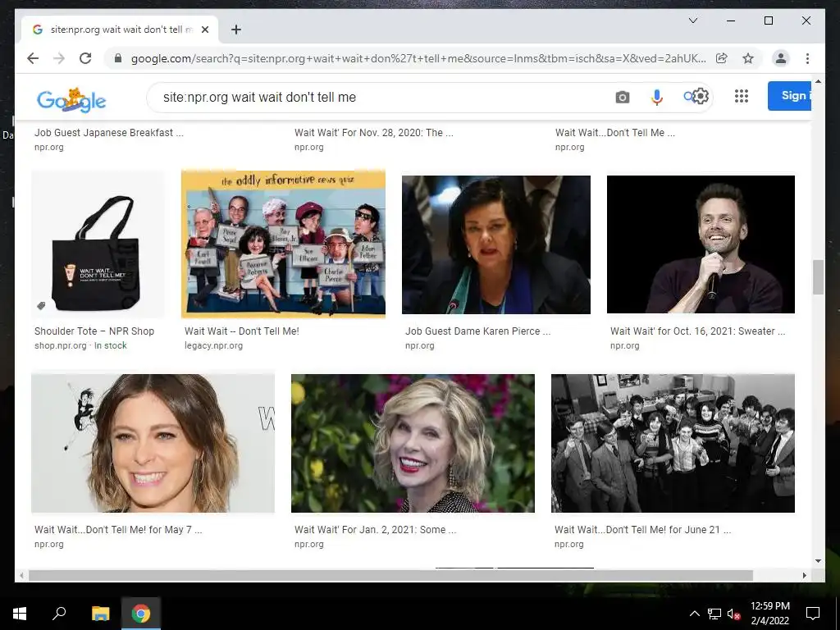Viewport: 840px width, 630px height.
Task: Open the Windows Start menu
Action: [20, 613]
